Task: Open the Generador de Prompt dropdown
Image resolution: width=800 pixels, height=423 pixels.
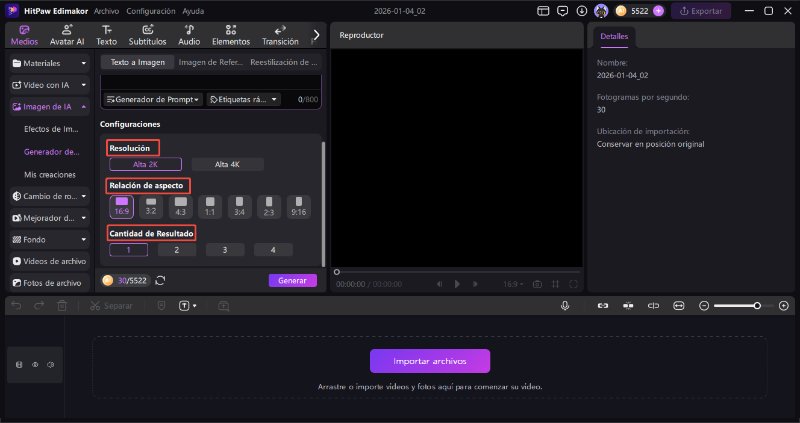Action: click(x=153, y=100)
